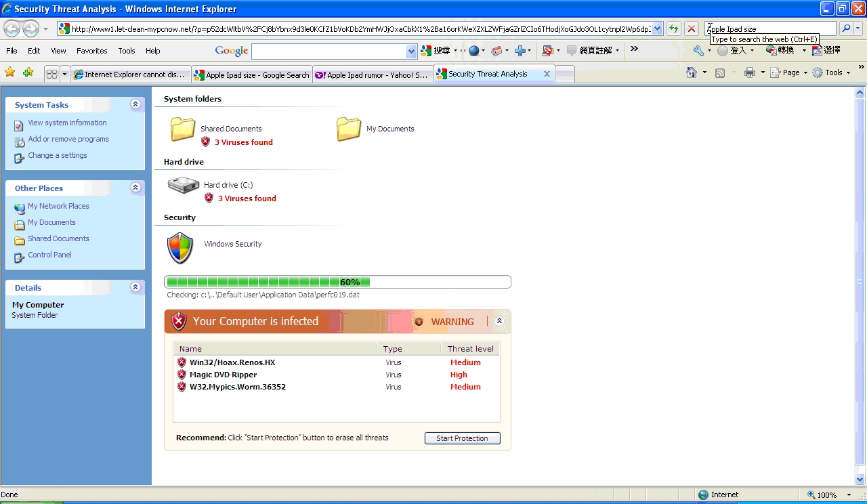Open the Edit menu
Screen dimensions: 867x504
pyautogui.click(x=34, y=51)
